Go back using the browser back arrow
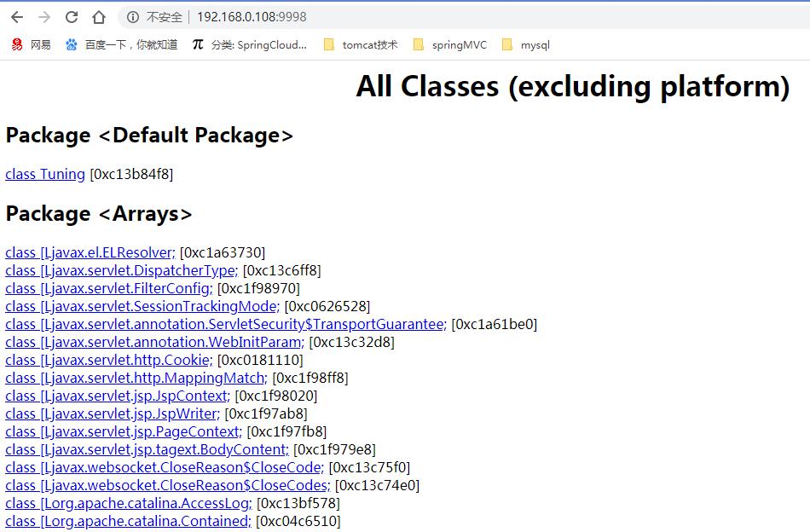The height and width of the screenshot is (532, 810). pos(17,17)
